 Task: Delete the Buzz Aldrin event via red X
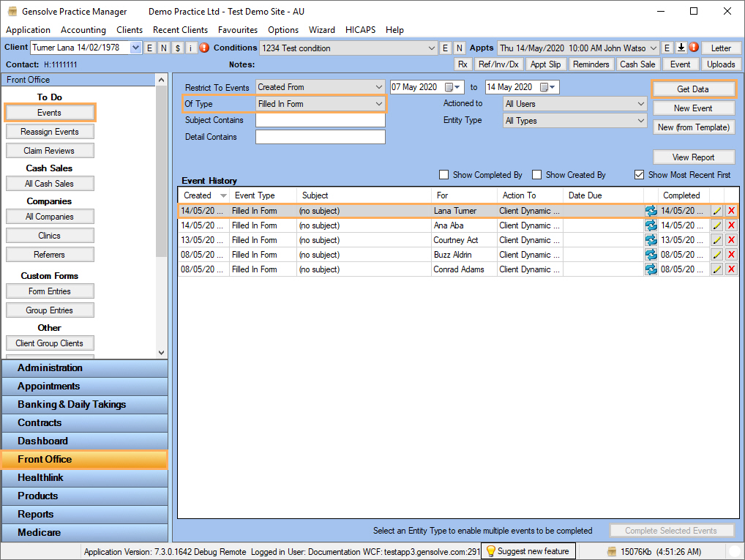tap(731, 255)
